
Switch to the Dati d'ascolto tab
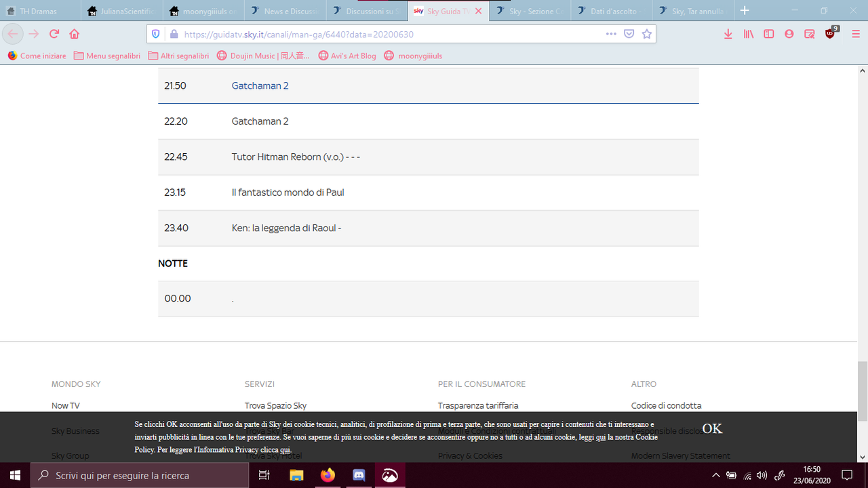point(611,12)
